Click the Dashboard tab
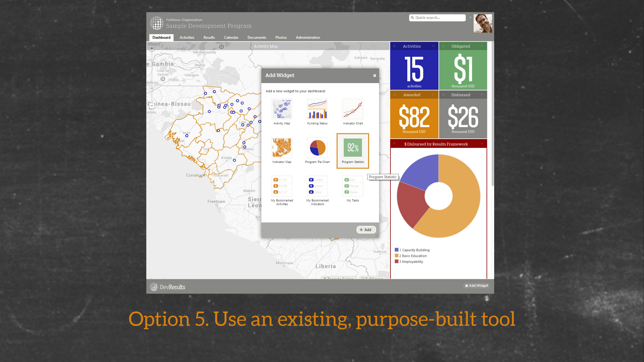Image resolution: width=644 pixels, height=362 pixels. point(162,37)
